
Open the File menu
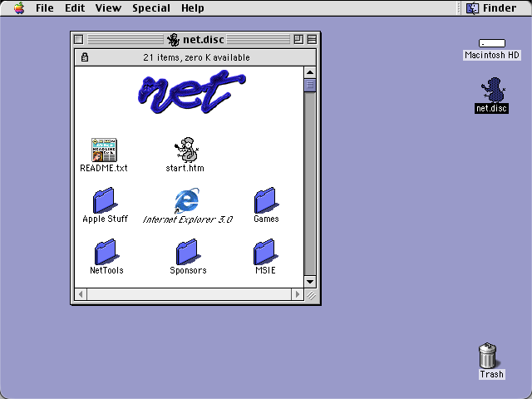(x=44, y=7)
